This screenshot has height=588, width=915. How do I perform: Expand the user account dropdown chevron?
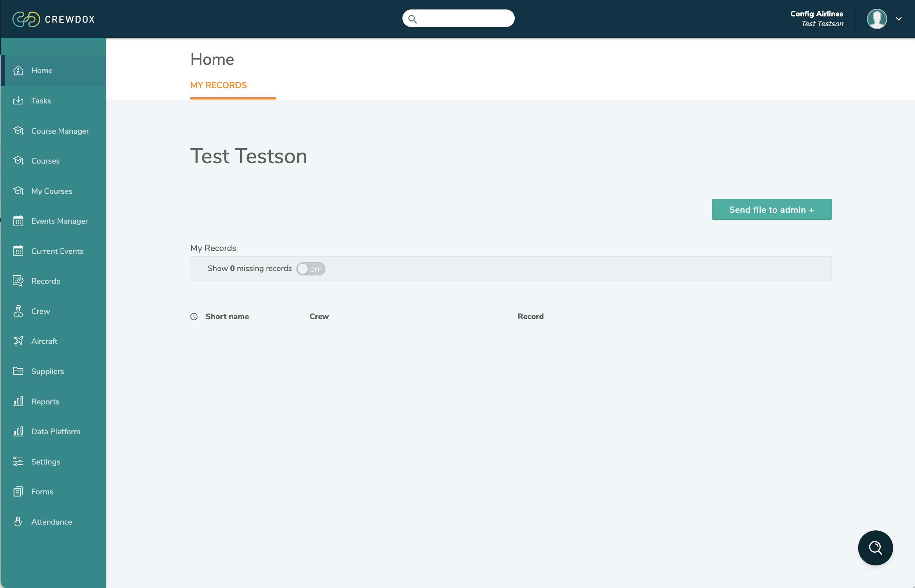coord(899,19)
